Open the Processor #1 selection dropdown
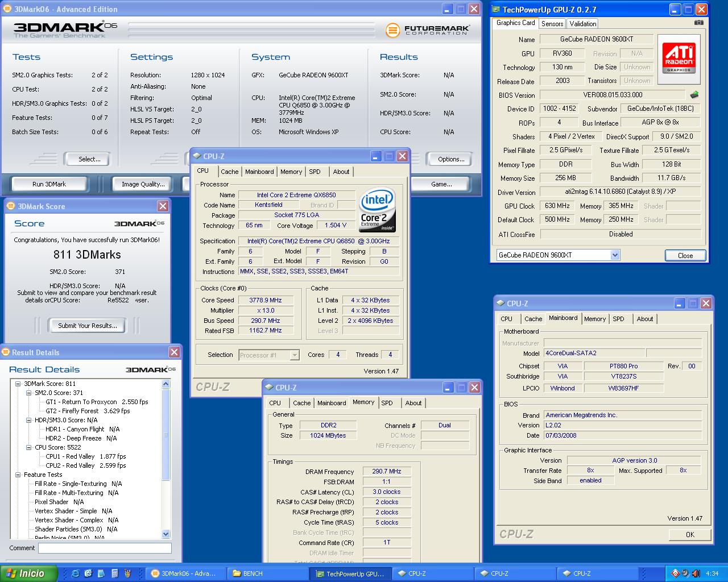The image size is (728, 582). 295,355
